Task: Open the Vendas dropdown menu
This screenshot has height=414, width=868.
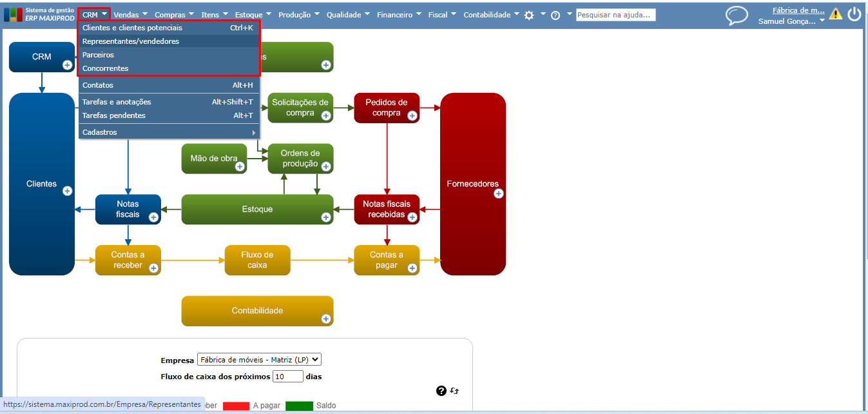Action: pos(130,15)
